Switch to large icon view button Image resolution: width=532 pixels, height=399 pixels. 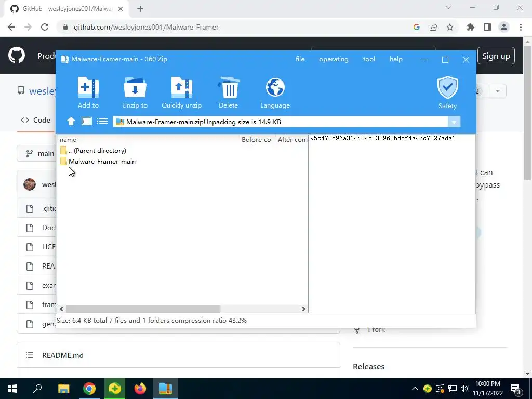87,121
